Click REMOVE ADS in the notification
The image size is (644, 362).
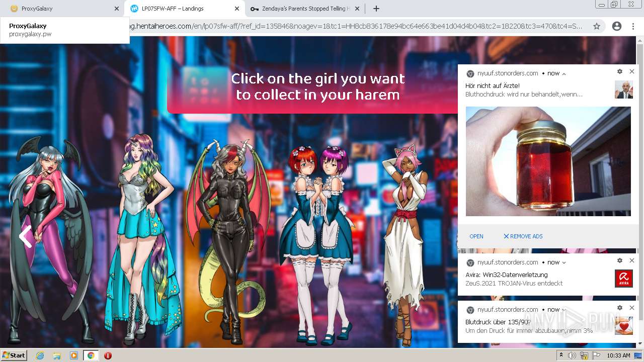pyautogui.click(x=523, y=236)
